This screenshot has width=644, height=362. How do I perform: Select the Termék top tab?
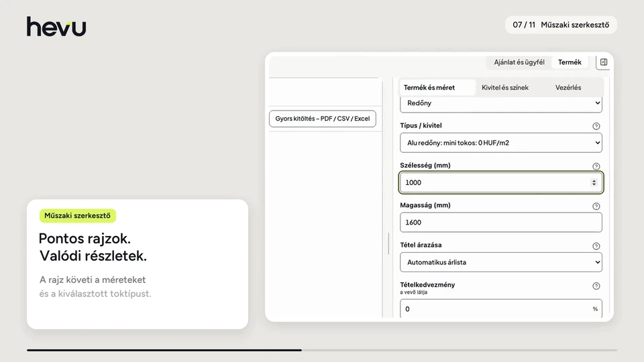tap(570, 62)
